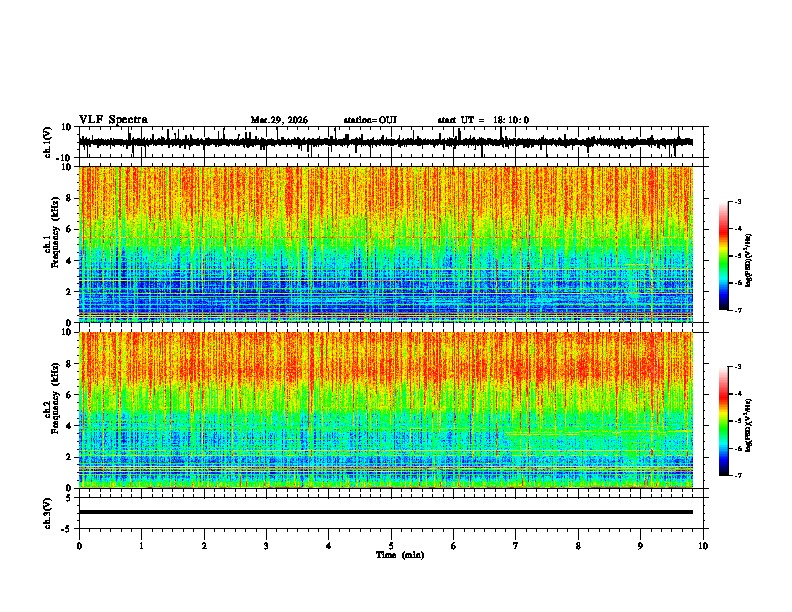This screenshot has width=792, height=612.
Task: Click the ch.1 color bar PSD label
Action: point(748,260)
